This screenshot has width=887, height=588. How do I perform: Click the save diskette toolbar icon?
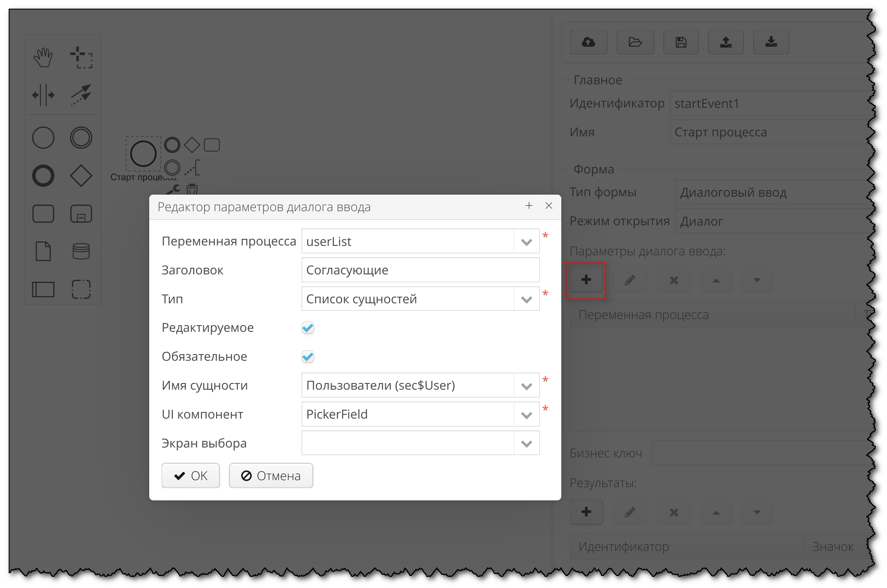[681, 42]
